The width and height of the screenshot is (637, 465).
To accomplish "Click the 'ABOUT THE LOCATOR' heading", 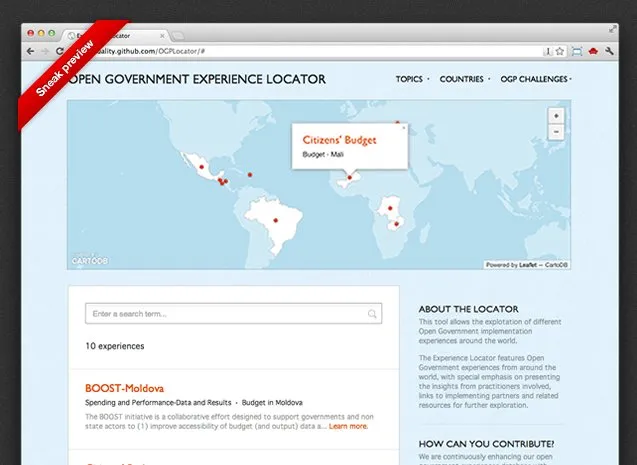I will (468, 309).
